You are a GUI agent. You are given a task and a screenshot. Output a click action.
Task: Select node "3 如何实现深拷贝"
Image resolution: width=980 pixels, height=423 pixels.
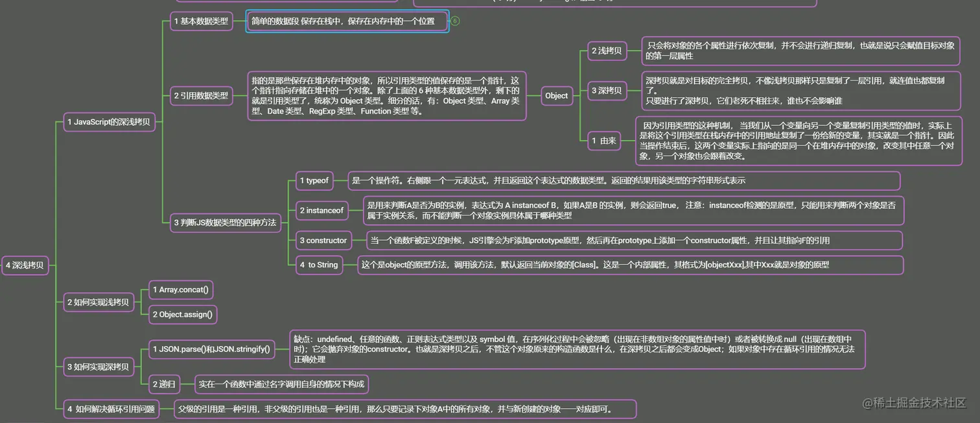pos(98,367)
